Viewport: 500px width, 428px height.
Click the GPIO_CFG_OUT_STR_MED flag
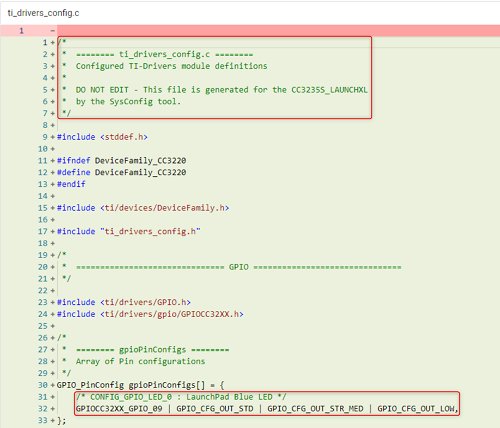(315, 409)
